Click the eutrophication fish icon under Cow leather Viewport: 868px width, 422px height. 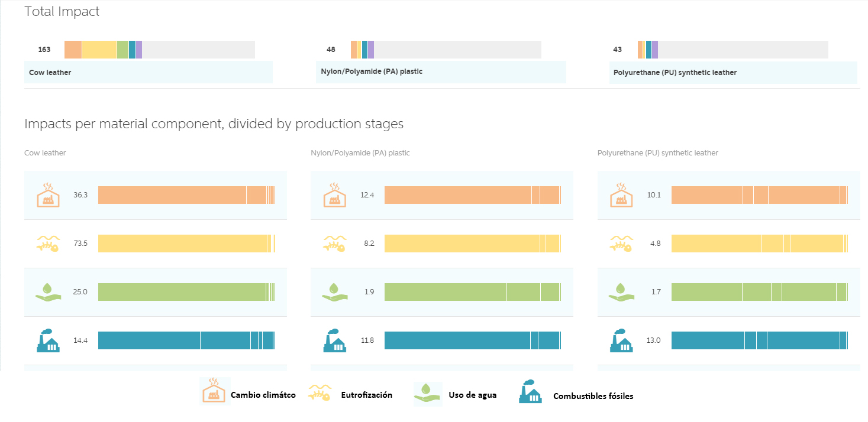[x=48, y=244]
